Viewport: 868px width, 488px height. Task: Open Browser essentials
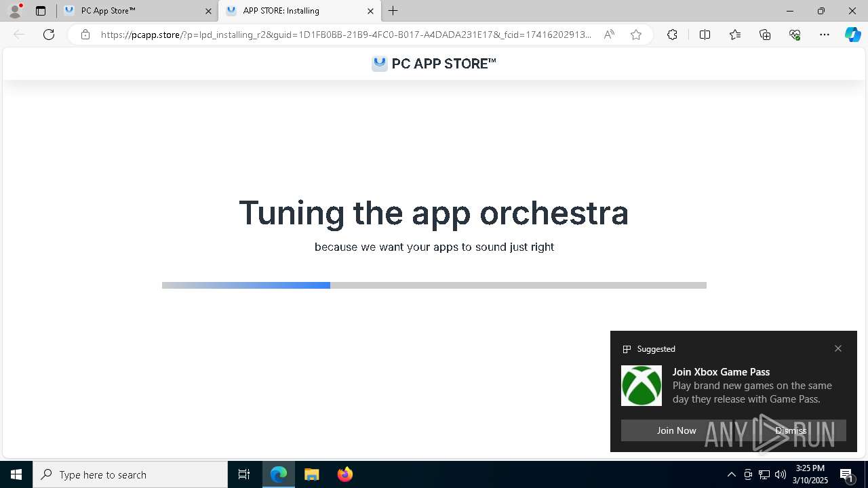pyautogui.click(x=795, y=35)
